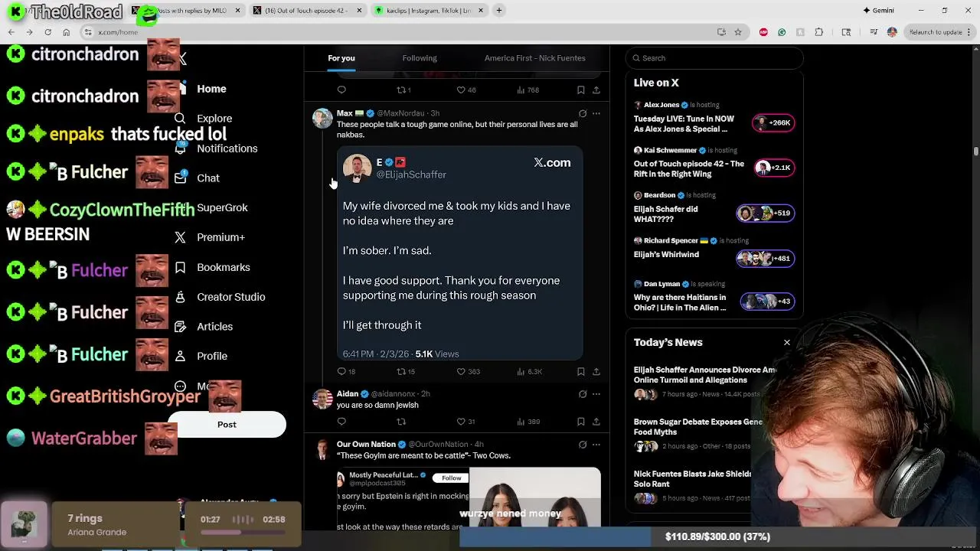Reply to Max's post with 18 replies
Viewport: 980px width, 551px height.
point(346,371)
